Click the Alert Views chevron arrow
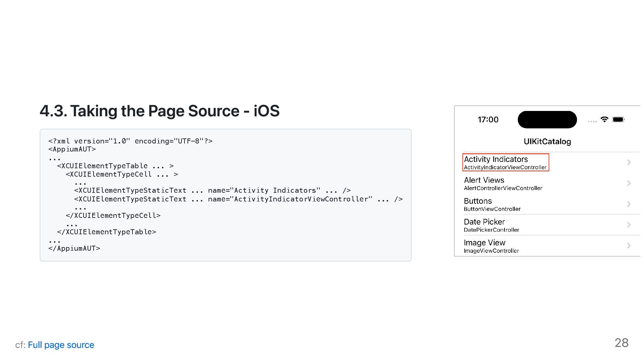This screenshot has width=644, height=362. coord(629,183)
